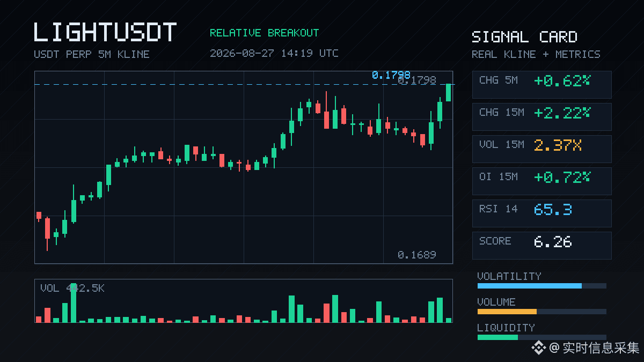Click the Binance logo icon in watermark
Viewport: 644px width, 362px height.
(x=538, y=348)
